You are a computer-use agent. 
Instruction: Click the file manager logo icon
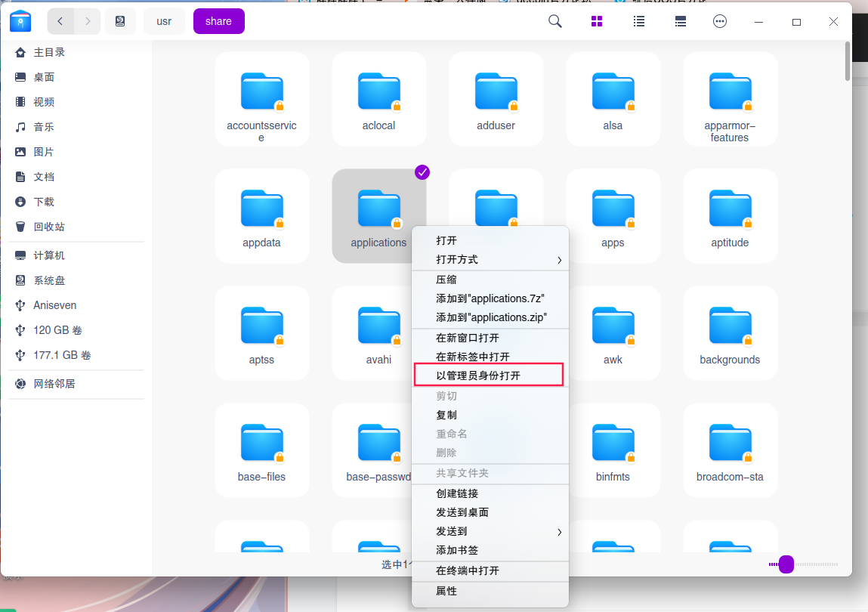coord(20,20)
